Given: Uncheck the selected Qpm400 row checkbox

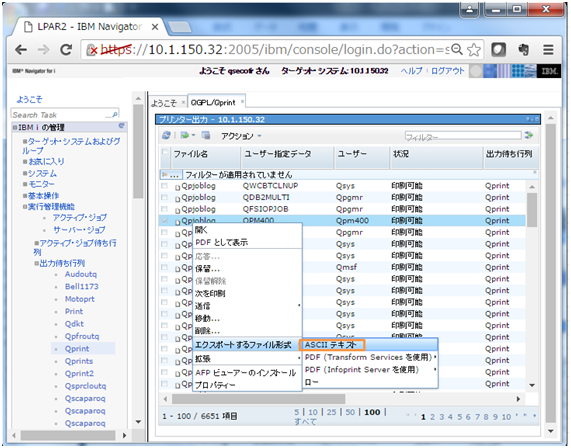Looking at the screenshot, I should click(165, 221).
